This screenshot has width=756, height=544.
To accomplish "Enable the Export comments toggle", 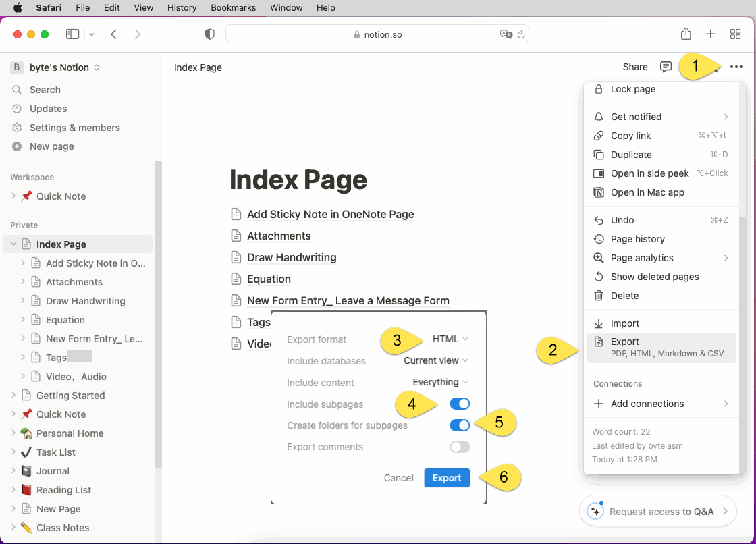I will [x=460, y=447].
